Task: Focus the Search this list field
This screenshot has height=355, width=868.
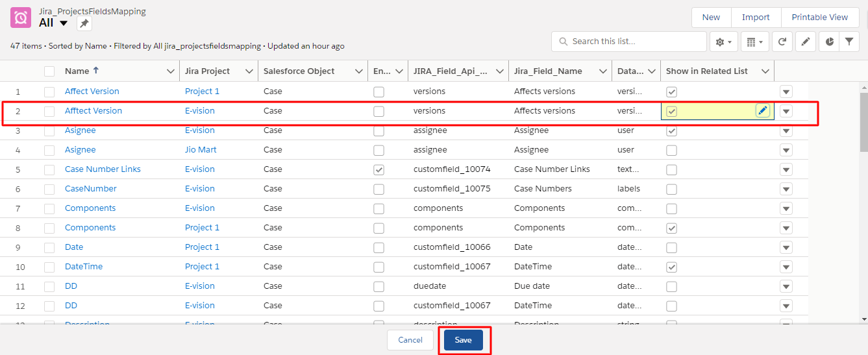Action: click(x=629, y=42)
